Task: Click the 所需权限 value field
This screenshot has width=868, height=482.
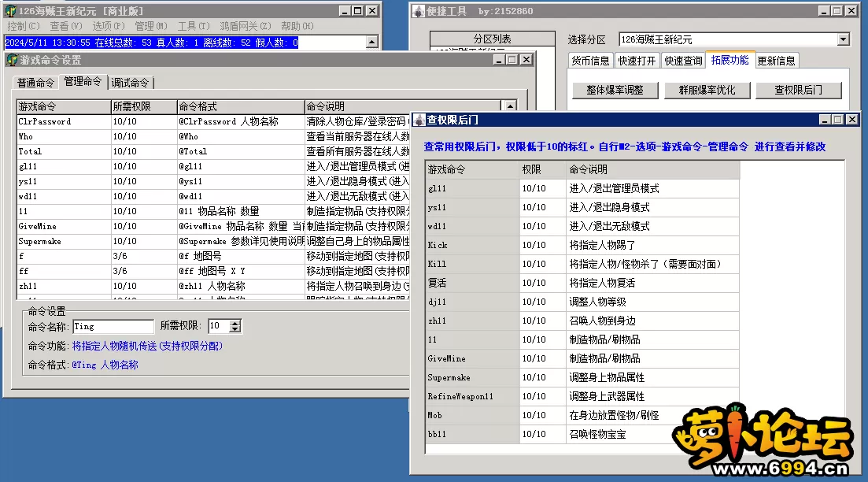Action: [219, 326]
